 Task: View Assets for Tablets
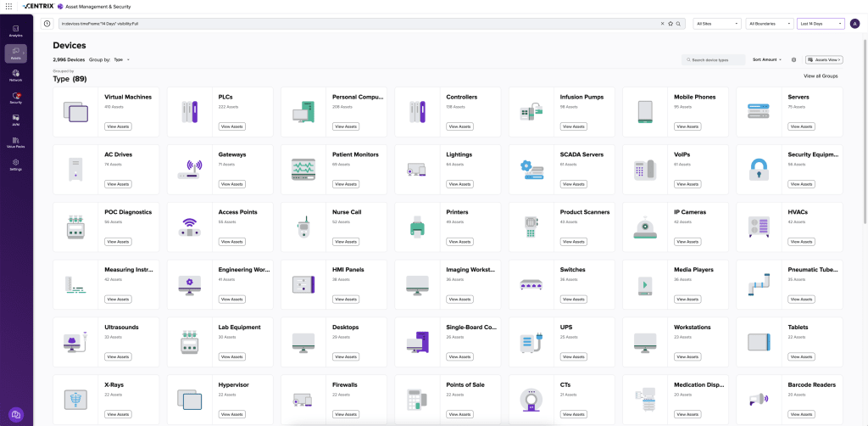(x=802, y=356)
